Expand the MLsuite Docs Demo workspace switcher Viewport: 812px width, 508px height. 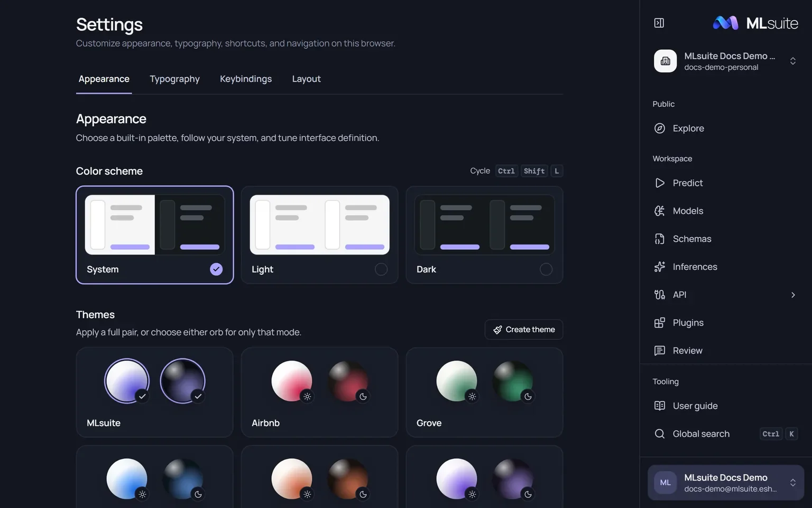tap(792, 61)
